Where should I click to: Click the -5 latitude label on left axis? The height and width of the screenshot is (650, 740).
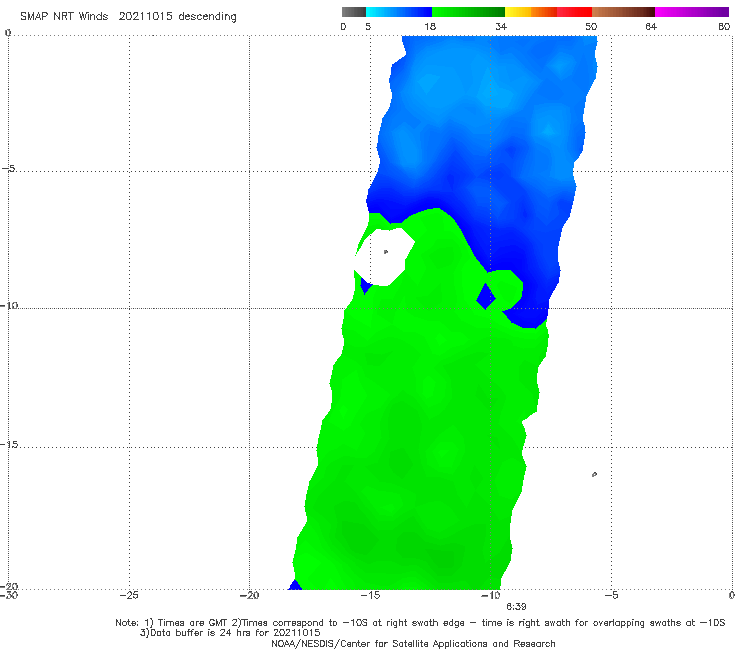coord(9,168)
